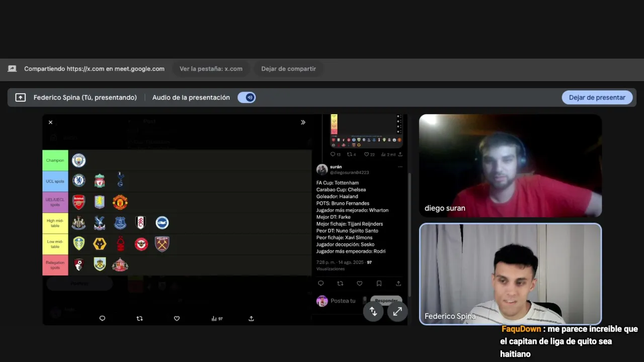Screen dimensions: 644x362
Task: Click the Manchester United crest
Action: pyautogui.click(x=120, y=202)
